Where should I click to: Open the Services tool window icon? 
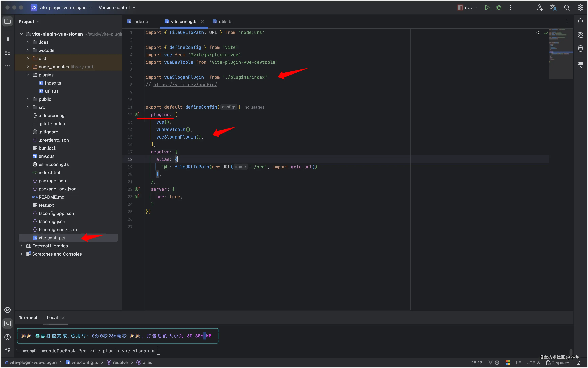(7, 310)
